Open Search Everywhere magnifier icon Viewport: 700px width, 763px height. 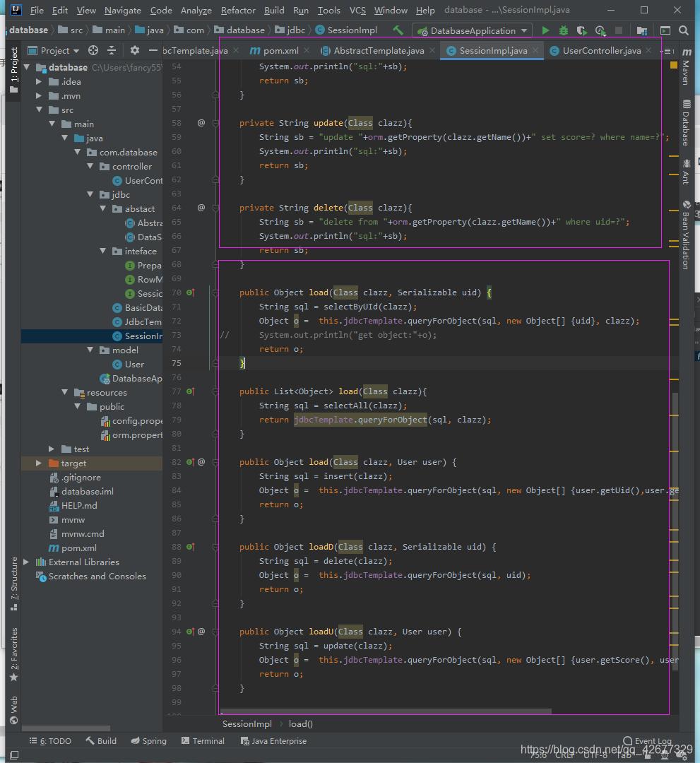[x=683, y=30]
